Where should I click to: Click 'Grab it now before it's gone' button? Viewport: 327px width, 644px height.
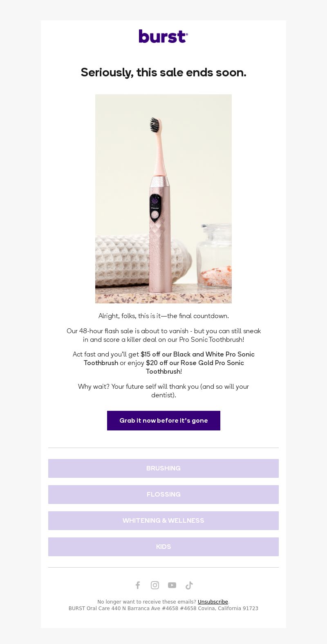[x=163, y=421]
